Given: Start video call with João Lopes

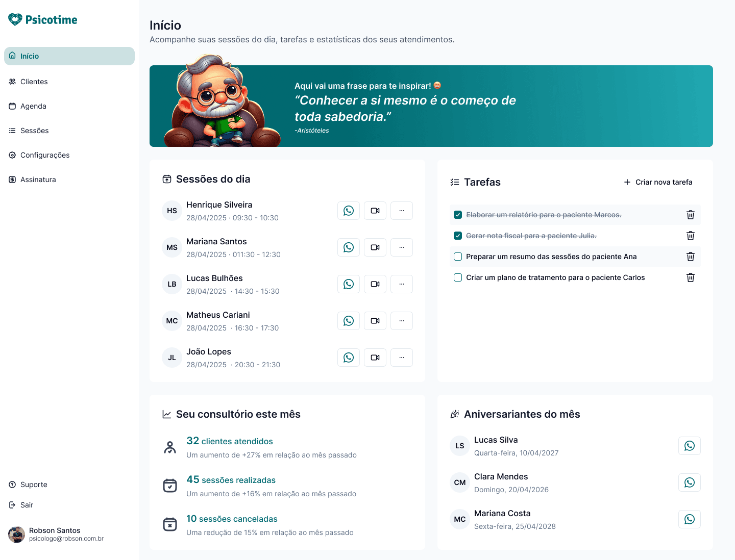Looking at the screenshot, I should [375, 358].
